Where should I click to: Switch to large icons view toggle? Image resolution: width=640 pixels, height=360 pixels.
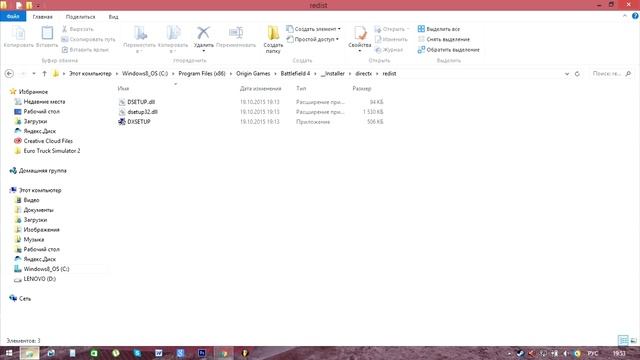coord(633,340)
